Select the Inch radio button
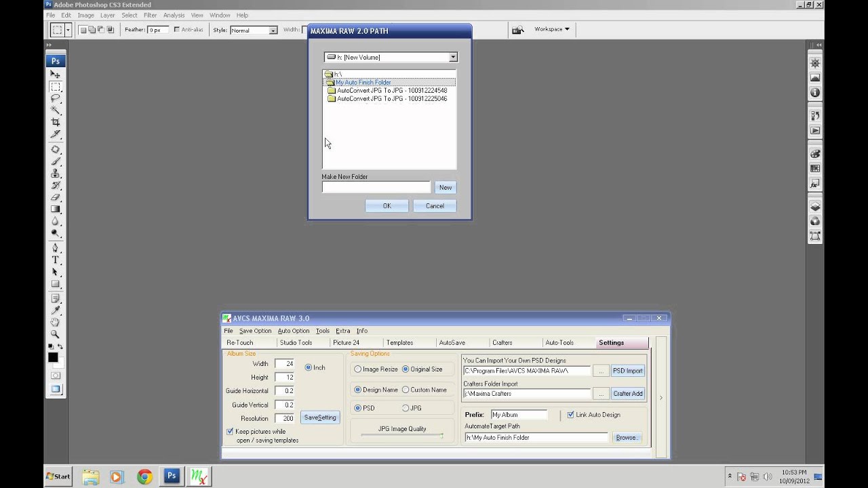Screen dimensions: 868x488 [309, 367]
